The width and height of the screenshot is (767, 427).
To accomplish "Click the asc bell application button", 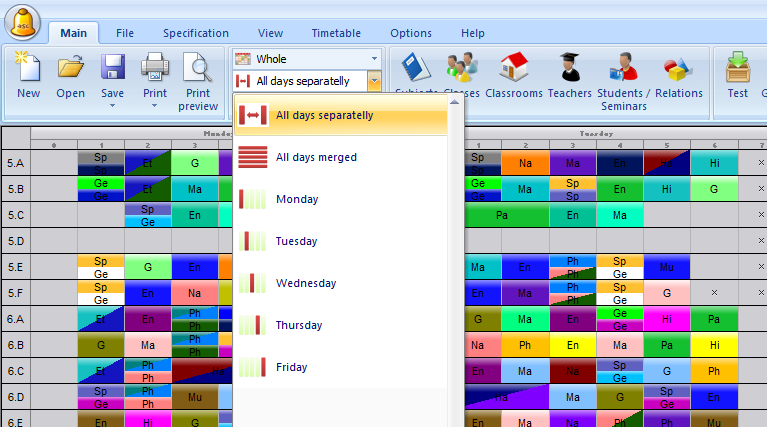I will [22, 21].
